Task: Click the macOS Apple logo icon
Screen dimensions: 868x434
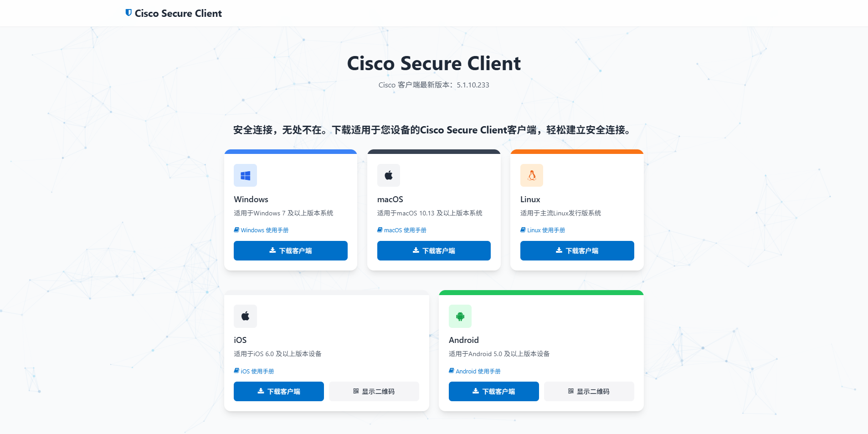Action: click(x=389, y=175)
